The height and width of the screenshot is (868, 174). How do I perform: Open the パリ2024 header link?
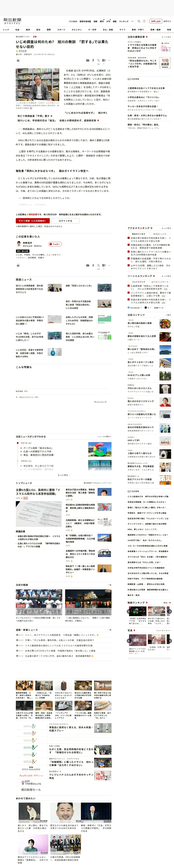(x=73, y=21)
